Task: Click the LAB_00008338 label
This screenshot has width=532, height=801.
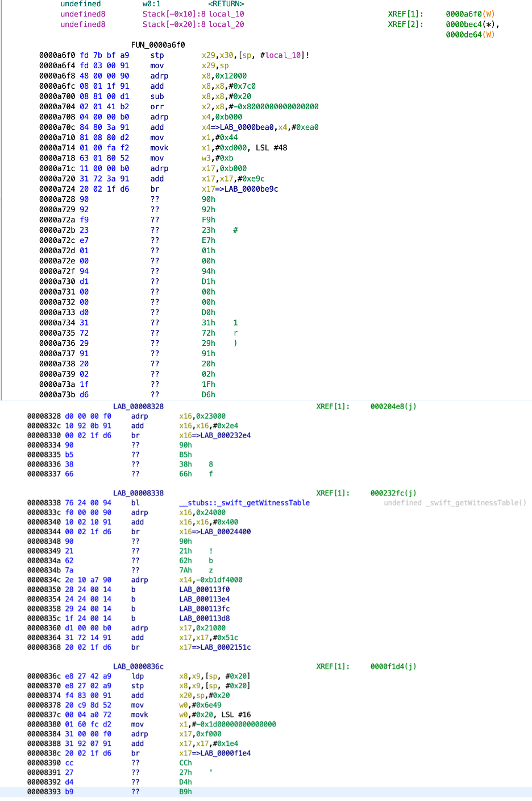Action: pos(138,493)
